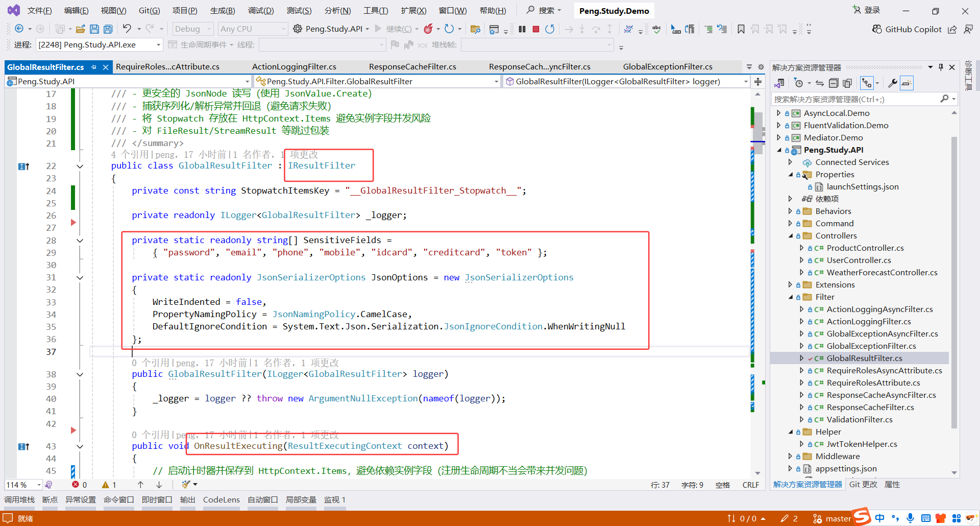Click the warning count indicator
This screenshot has height=526, width=980.
click(109, 485)
